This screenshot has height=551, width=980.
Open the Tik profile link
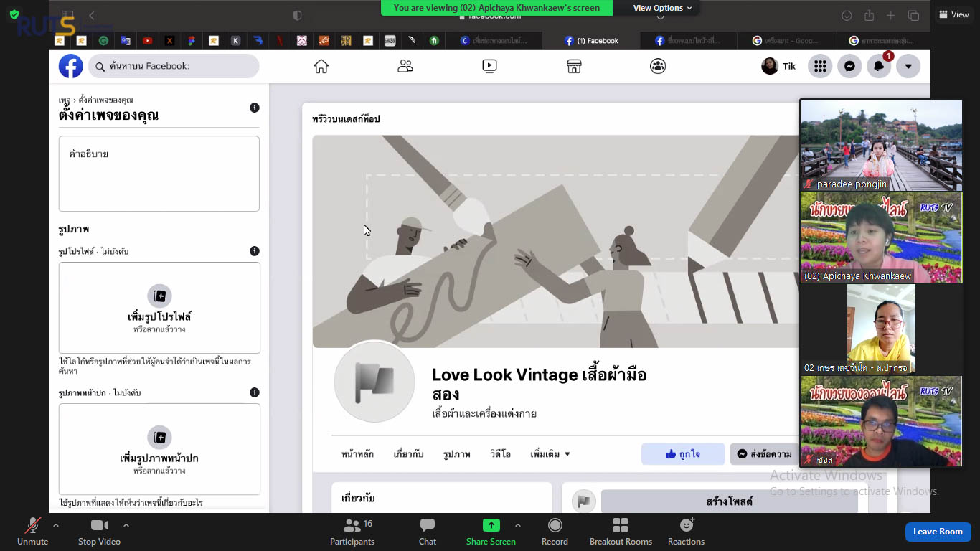click(778, 66)
